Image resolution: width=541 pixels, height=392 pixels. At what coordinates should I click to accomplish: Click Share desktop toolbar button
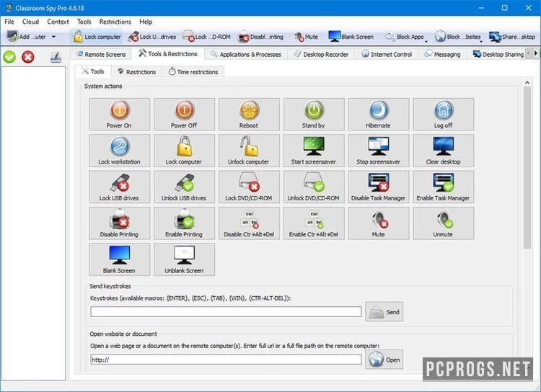coord(512,37)
